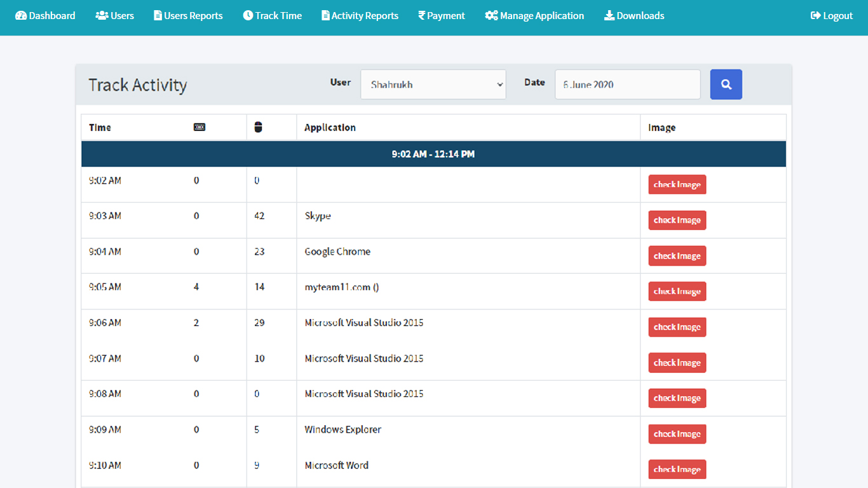
Task: Check image for the Microsoft Word entry
Action: coord(677,470)
